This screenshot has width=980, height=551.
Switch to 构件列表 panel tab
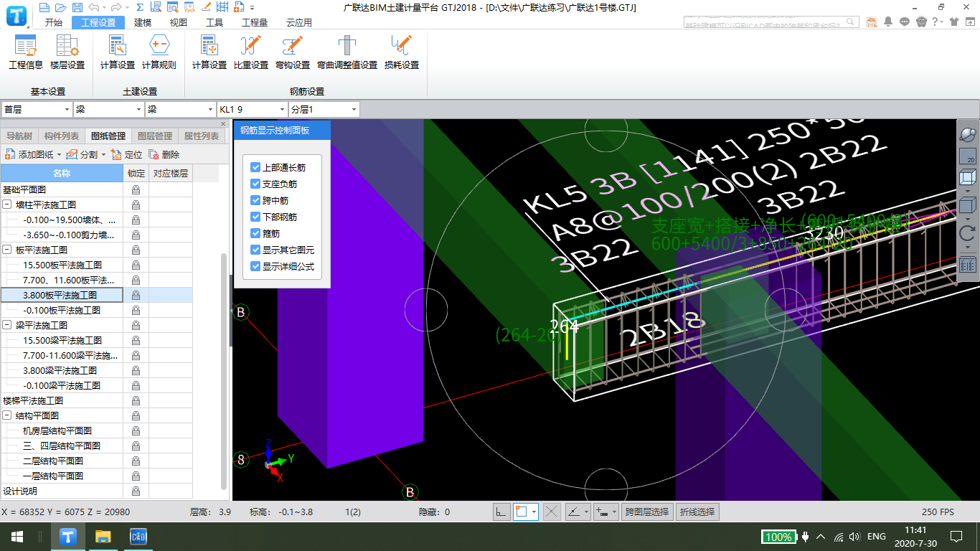62,136
